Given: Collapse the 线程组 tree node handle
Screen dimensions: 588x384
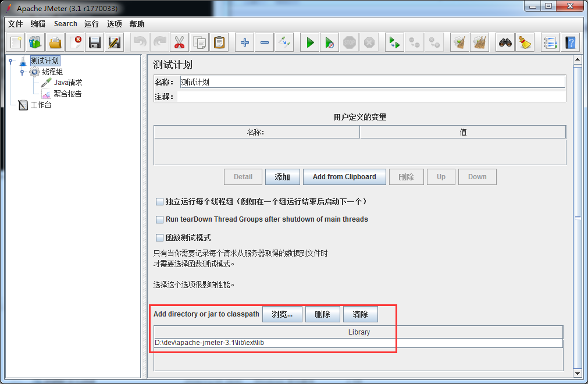Looking at the screenshot, I should (22, 72).
